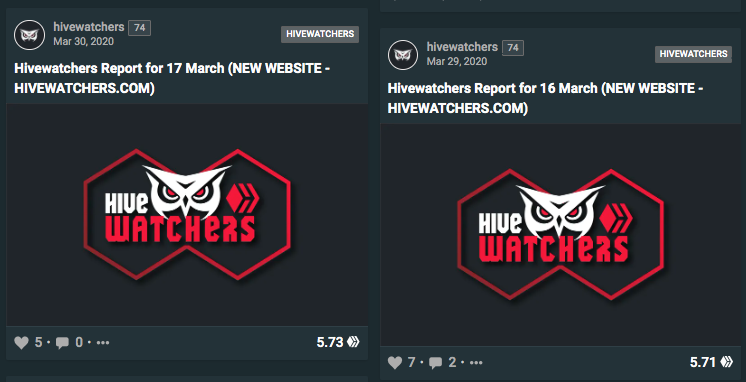Click Hive logo next to 5.71 payout
746x382 pixels.
726,362
